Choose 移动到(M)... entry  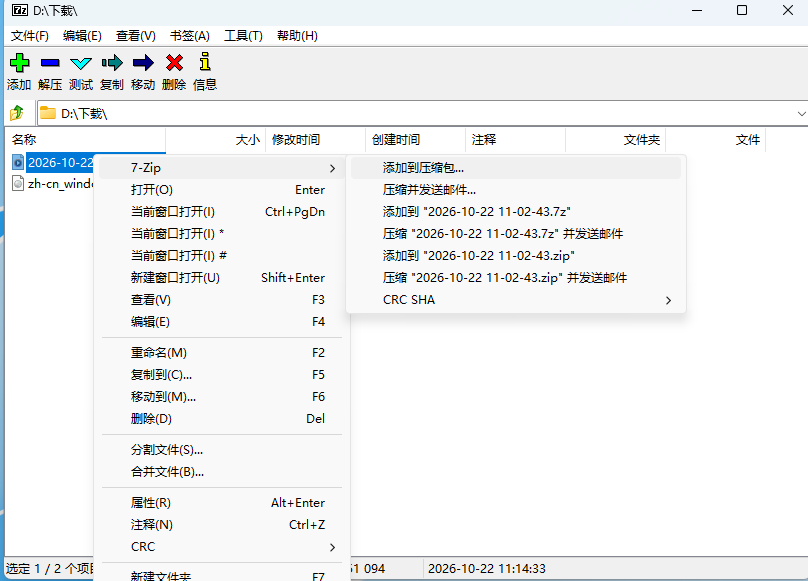point(222,396)
